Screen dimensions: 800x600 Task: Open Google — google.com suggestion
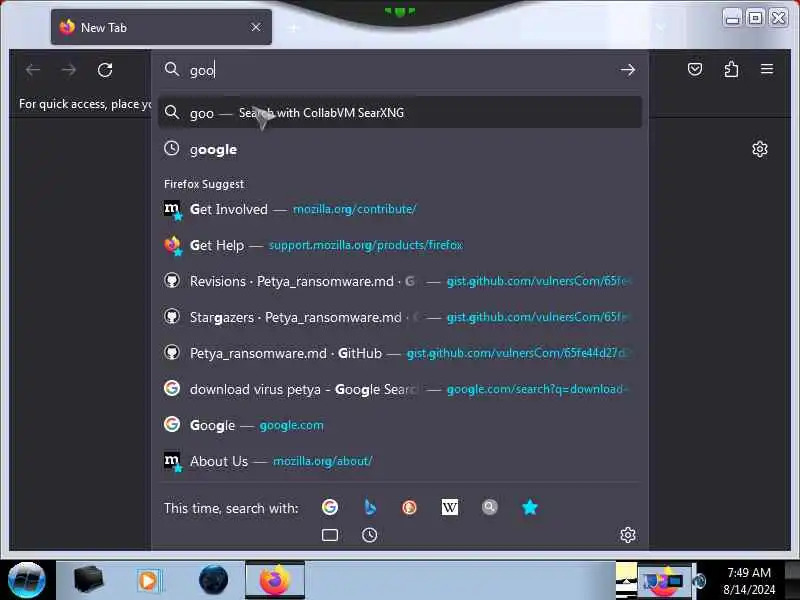(x=400, y=425)
